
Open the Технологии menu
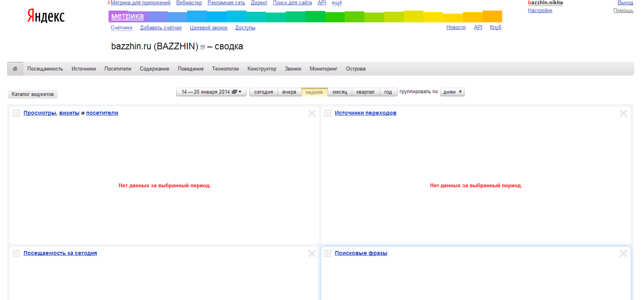(x=226, y=69)
